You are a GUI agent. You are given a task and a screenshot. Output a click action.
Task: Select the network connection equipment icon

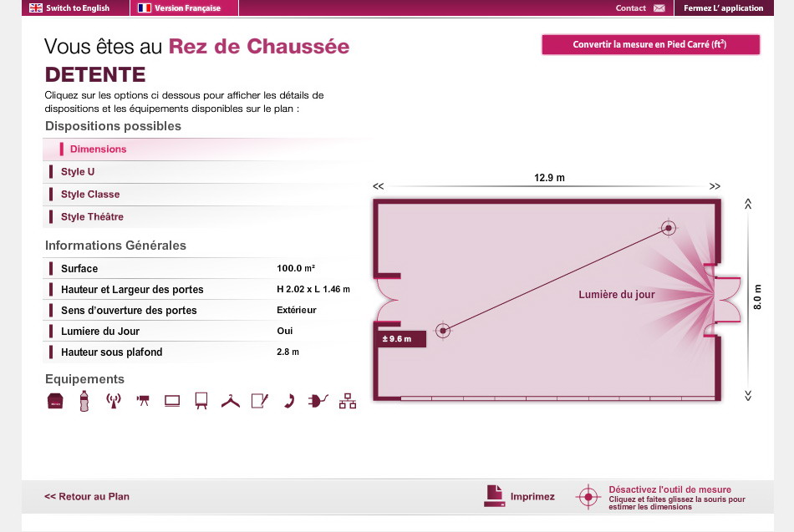(348, 401)
